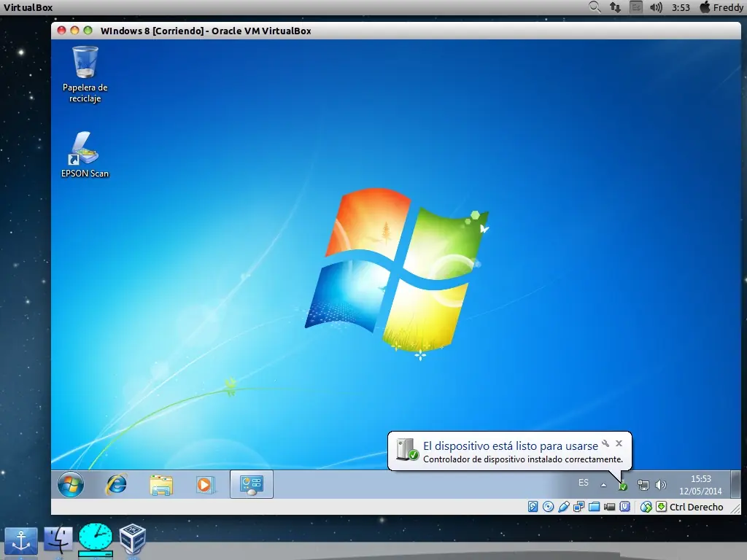Click the device driver icon in notification balloon
747x560 pixels.
[407, 449]
